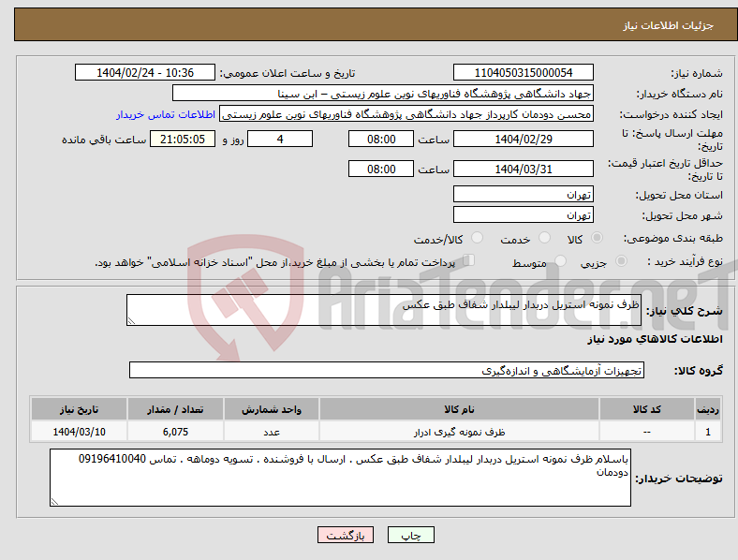Click the price validity time 08:00 field
The image size is (738, 560).
pyautogui.click(x=381, y=169)
